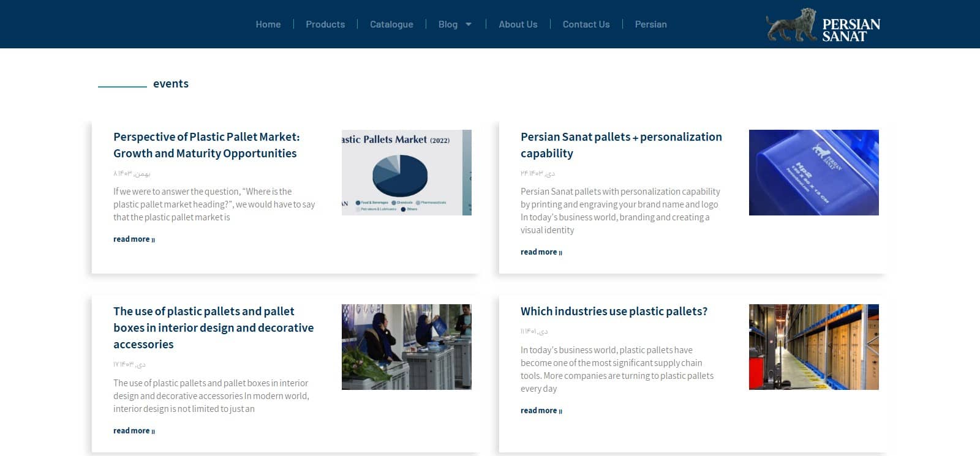This screenshot has height=456, width=980.
Task: Read more about personalization capability post
Action: pyautogui.click(x=541, y=252)
